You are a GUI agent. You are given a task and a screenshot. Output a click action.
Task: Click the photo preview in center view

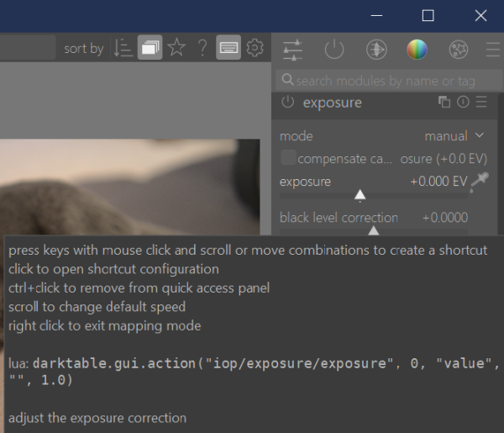(130, 187)
